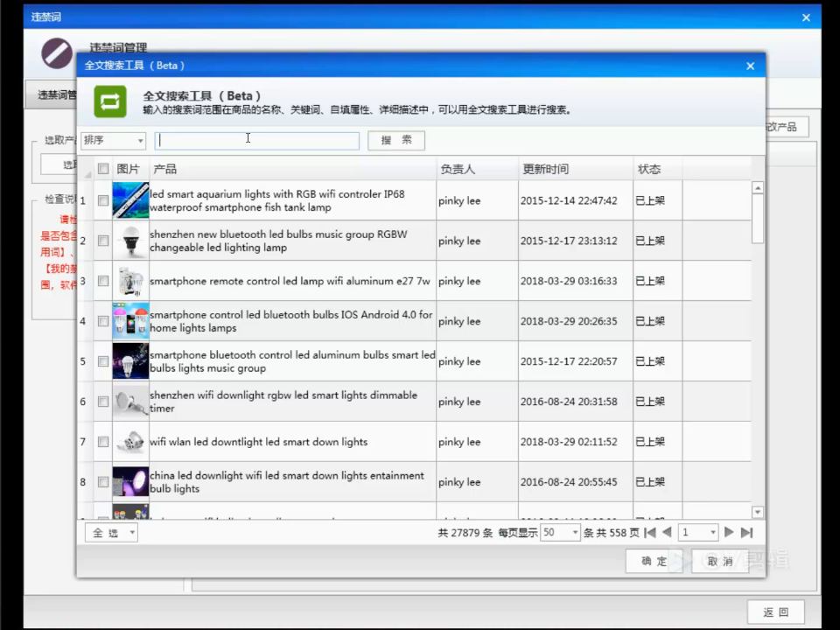Click 'pinky lee' in the china led downlight row
The image size is (840, 630).
click(459, 482)
